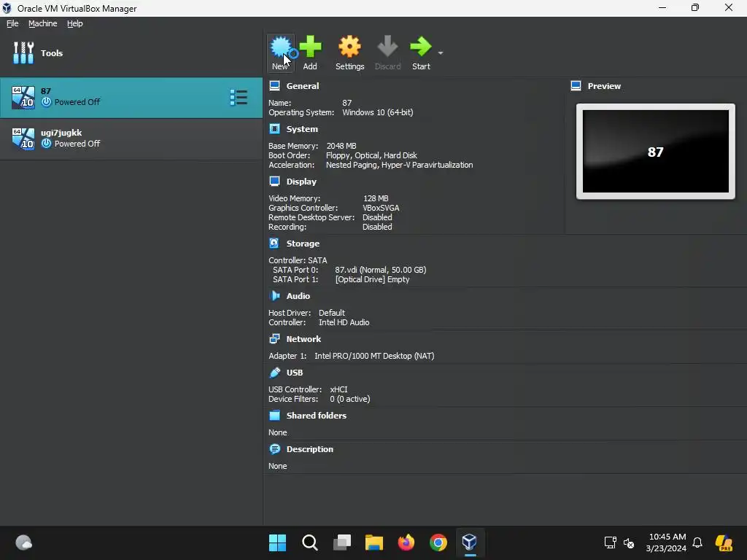Click the Optical Drive Empty entry

[372, 279]
